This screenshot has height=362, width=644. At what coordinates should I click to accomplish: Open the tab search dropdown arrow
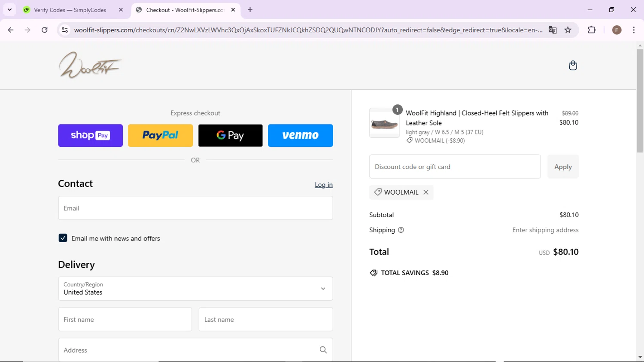coord(9,10)
